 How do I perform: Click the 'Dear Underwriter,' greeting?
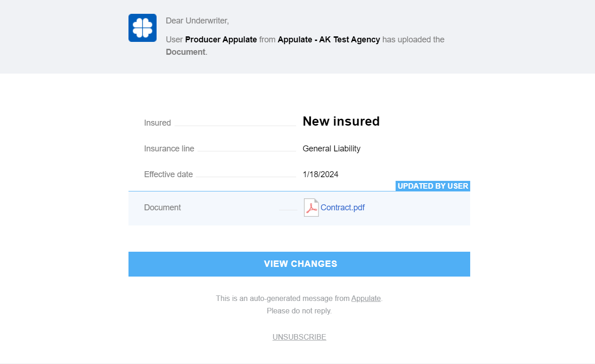[x=197, y=21]
